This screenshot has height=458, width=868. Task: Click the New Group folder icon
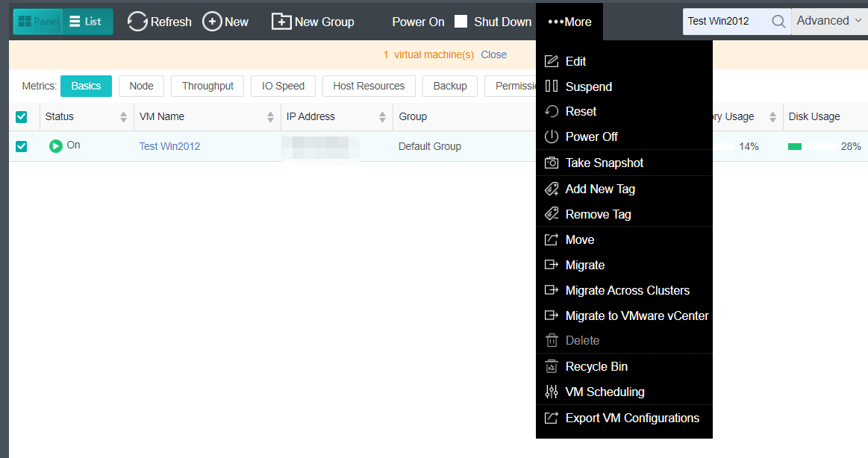[281, 22]
